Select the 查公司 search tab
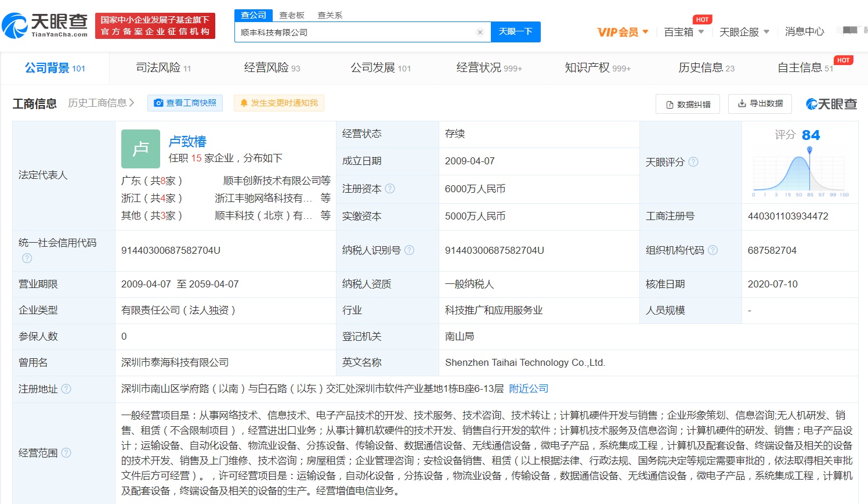 tap(254, 15)
